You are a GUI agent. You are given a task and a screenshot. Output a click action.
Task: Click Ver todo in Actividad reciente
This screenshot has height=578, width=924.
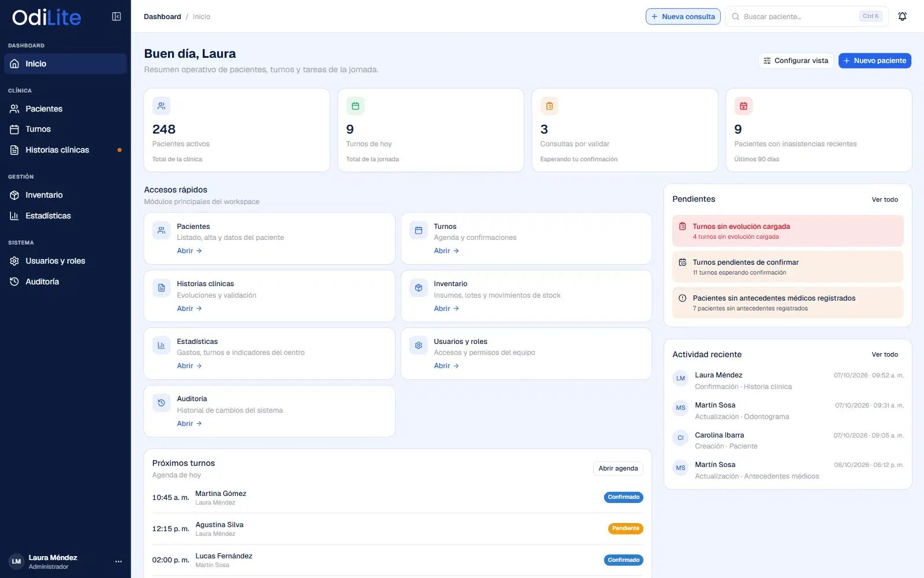[885, 354]
